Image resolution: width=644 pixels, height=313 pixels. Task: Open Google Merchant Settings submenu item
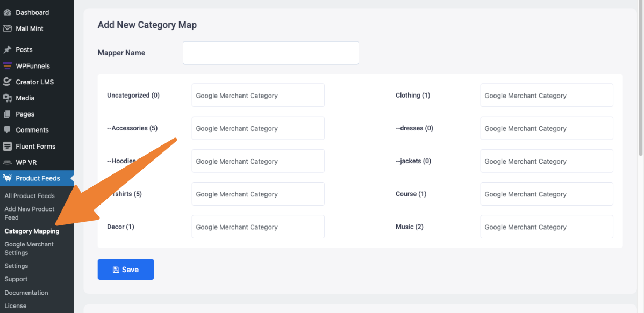[x=29, y=249]
